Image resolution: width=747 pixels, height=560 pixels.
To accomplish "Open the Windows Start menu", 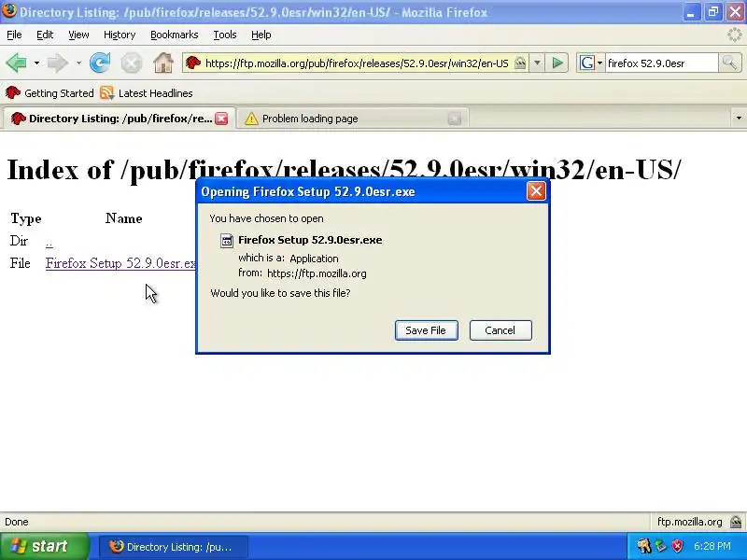I will pos(45,546).
